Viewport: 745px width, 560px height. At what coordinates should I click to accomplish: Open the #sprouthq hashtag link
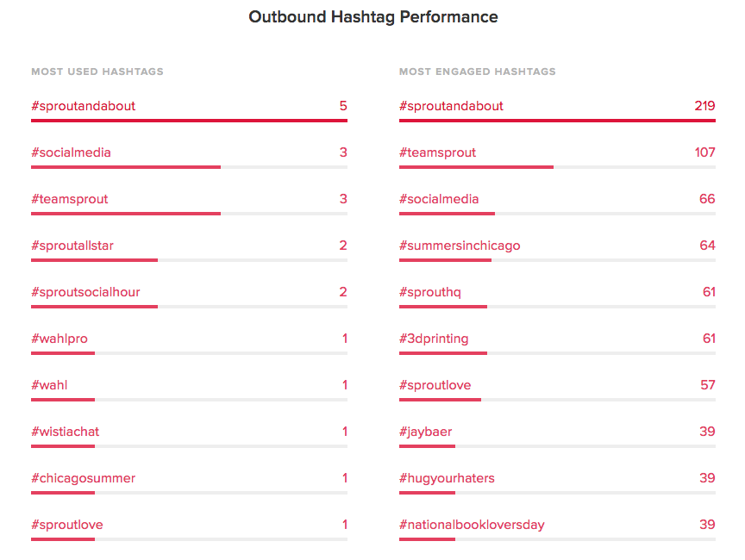tap(430, 292)
